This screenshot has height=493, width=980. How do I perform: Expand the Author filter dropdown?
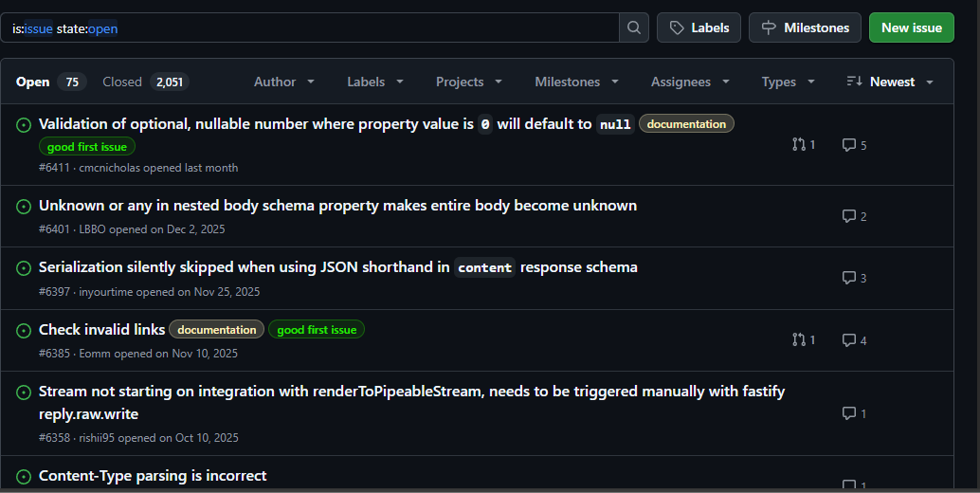tap(284, 82)
